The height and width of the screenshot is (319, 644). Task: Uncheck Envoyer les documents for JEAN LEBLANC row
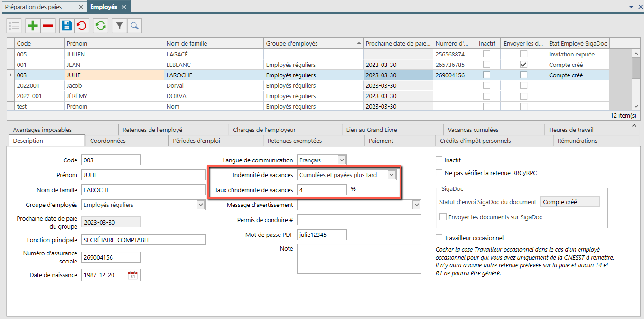tap(523, 65)
